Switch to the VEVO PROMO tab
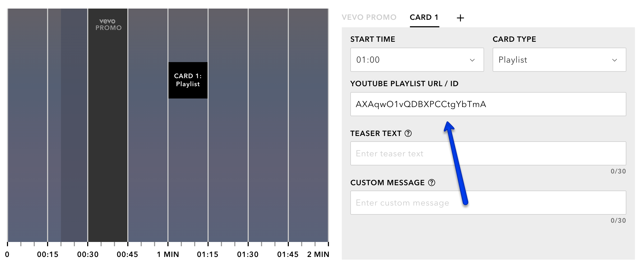 (369, 17)
